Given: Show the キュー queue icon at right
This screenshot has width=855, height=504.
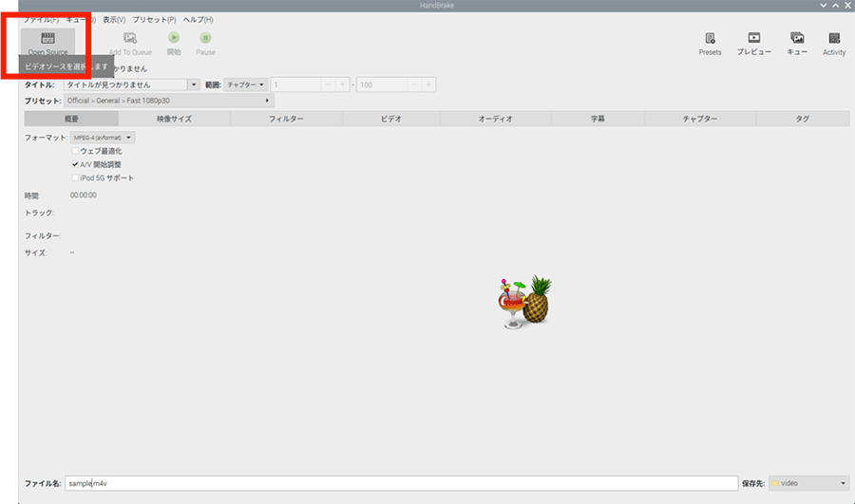Looking at the screenshot, I should [797, 38].
